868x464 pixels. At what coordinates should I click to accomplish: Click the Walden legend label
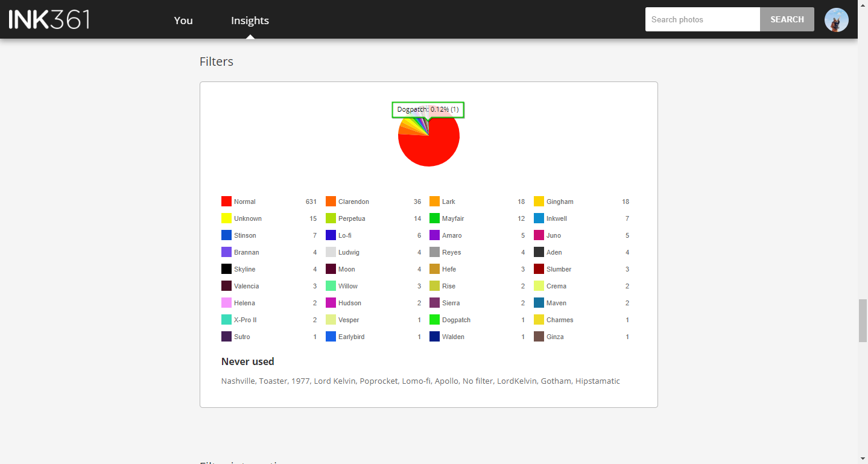coord(453,337)
